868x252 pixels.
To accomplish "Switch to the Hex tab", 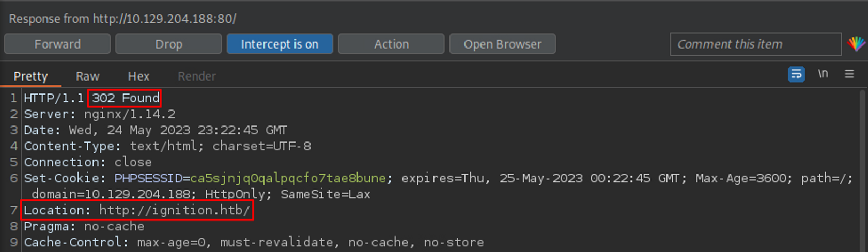I will 138,76.
